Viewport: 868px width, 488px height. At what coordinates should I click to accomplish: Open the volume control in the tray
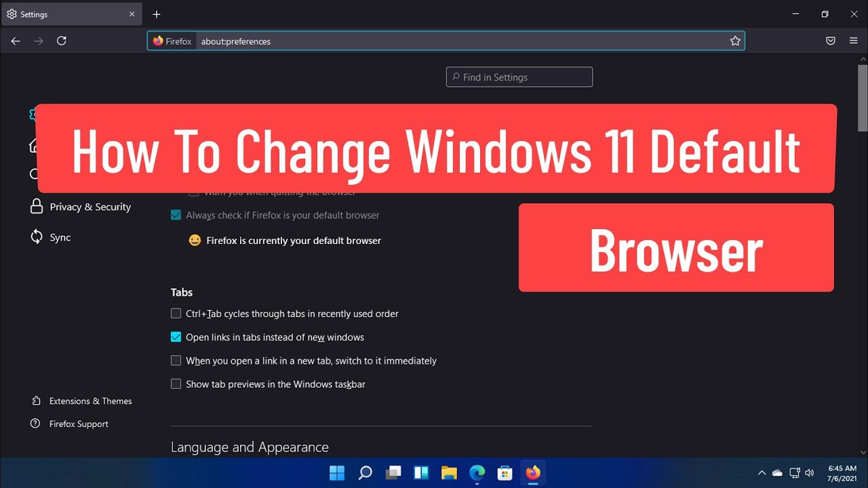tap(810, 472)
